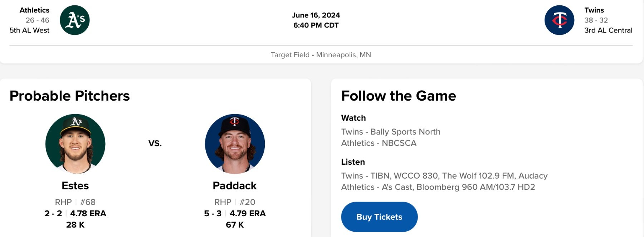
Task: Open Paddack's pitcher headshot photo
Action: pyautogui.click(x=235, y=144)
